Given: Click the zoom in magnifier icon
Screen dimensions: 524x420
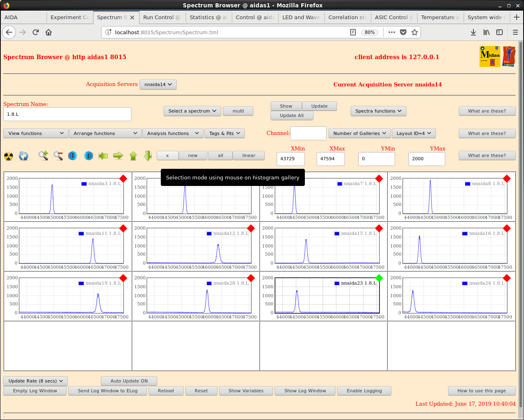Looking at the screenshot, I should click(43, 156).
